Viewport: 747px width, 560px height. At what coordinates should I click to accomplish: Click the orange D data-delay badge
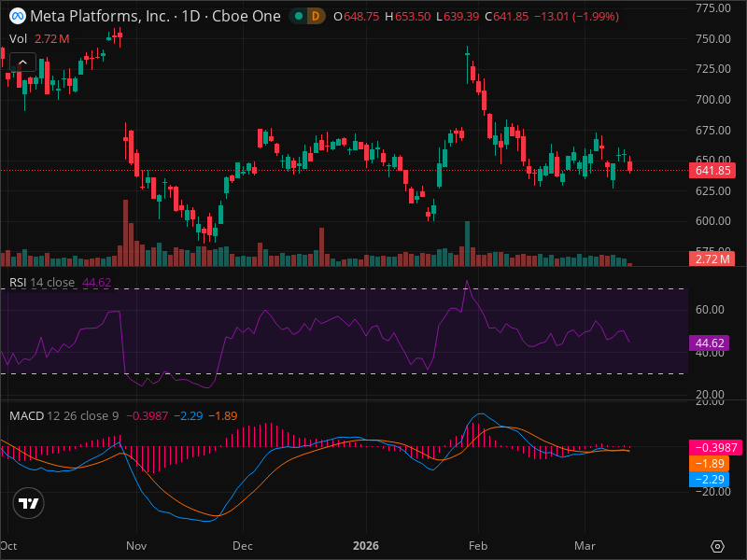tap(316, 16)
